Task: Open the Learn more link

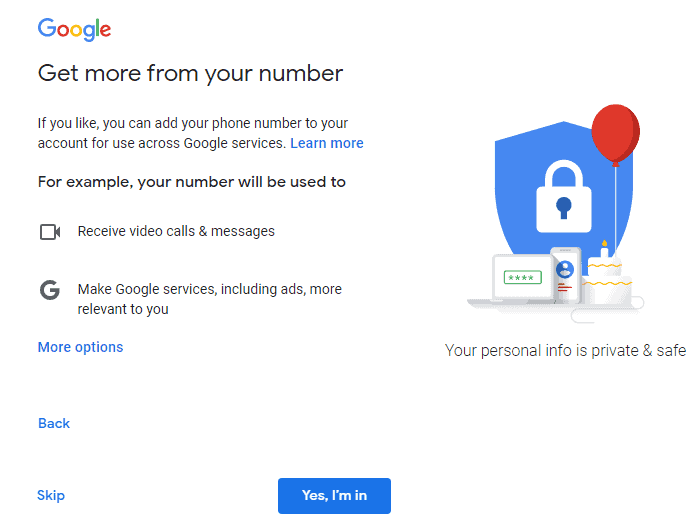Action: coord(327,143)
